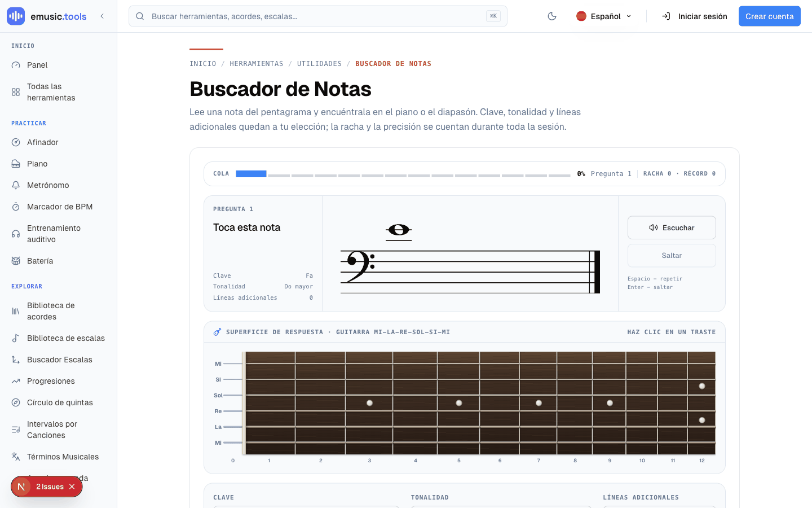Click the blue COLA progress segment
This screenshot has width=812, height=508.
point(251,174)
